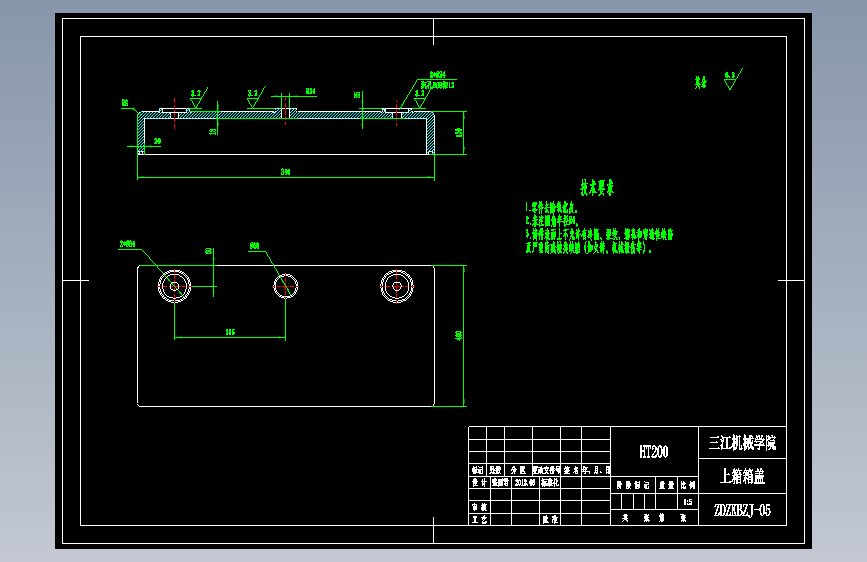This screenshot has width=867, height=562.
Task: Click the 签名 column header
Action: coord(571,470)
